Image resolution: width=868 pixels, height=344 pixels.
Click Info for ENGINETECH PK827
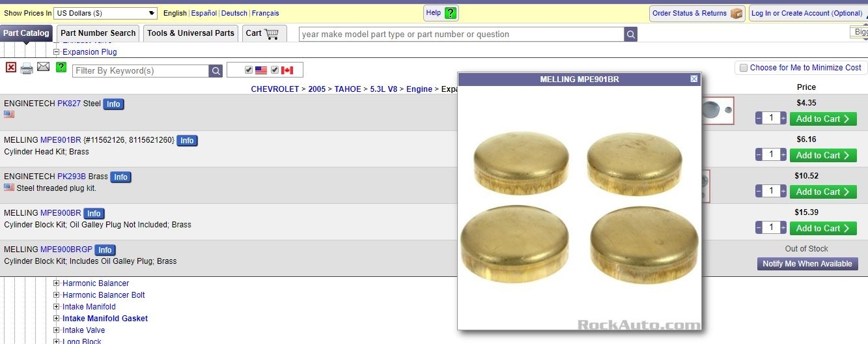point(113,104)
